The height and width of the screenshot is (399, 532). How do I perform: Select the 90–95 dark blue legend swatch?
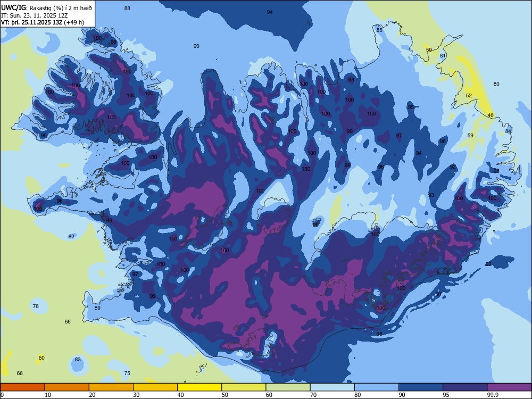click(x=421, y=387)
